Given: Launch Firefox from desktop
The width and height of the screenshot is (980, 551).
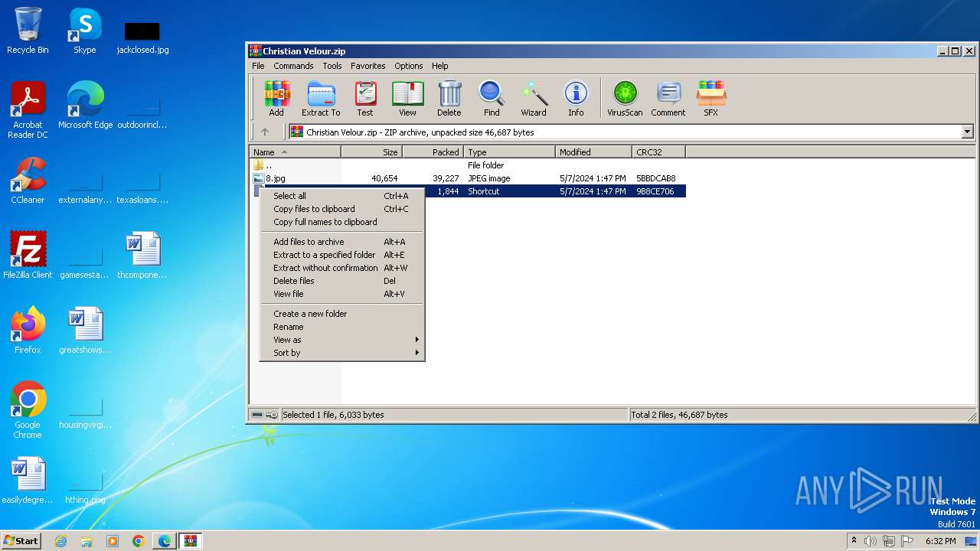Looking at the screenshot, I should pyautogui.click(x=28, y=331).
